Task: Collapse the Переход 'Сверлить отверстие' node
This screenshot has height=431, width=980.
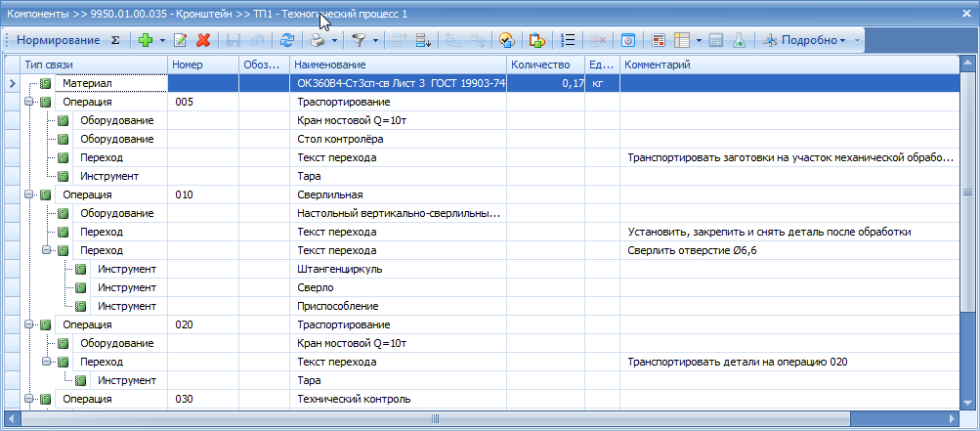Action: point(46,250)
